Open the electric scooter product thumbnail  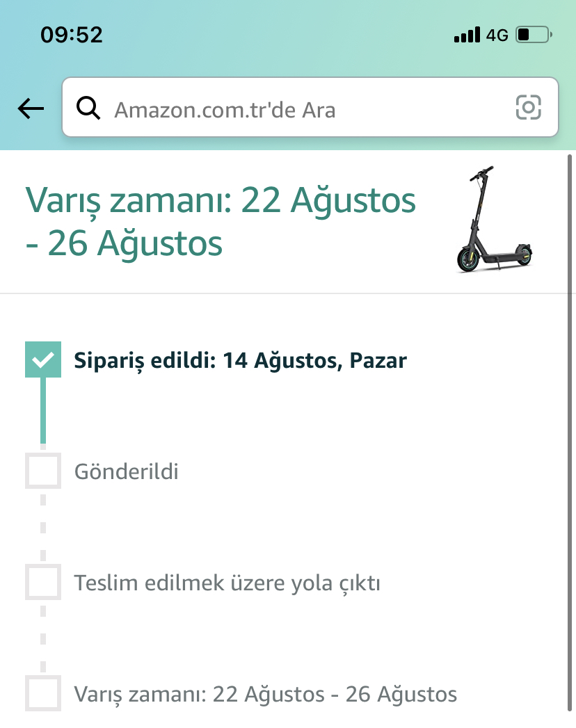[495, 220]
